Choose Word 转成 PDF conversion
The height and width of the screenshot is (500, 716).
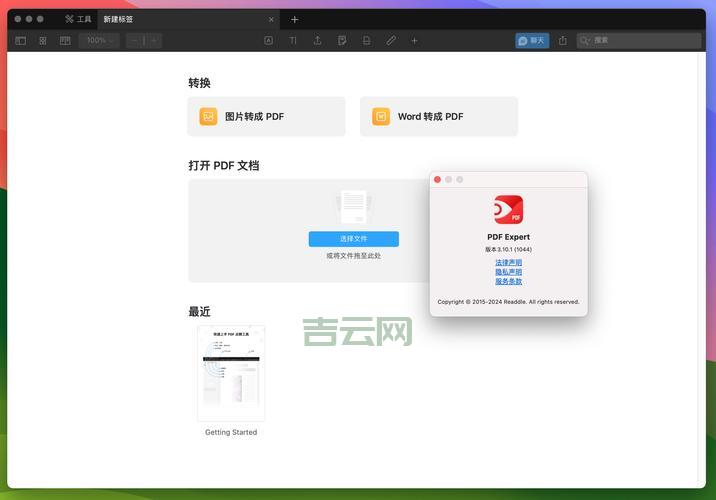coord(439,116)
